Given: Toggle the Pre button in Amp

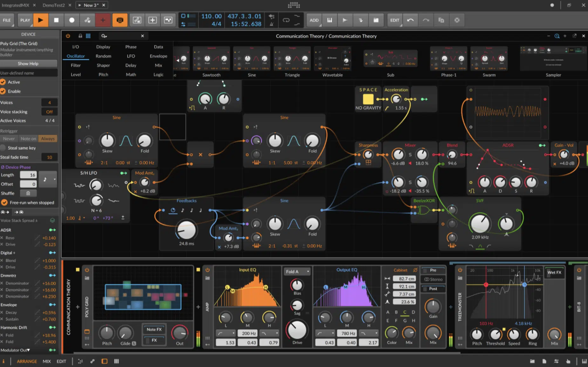Looking at the screenshot, I should click(433, 270).
